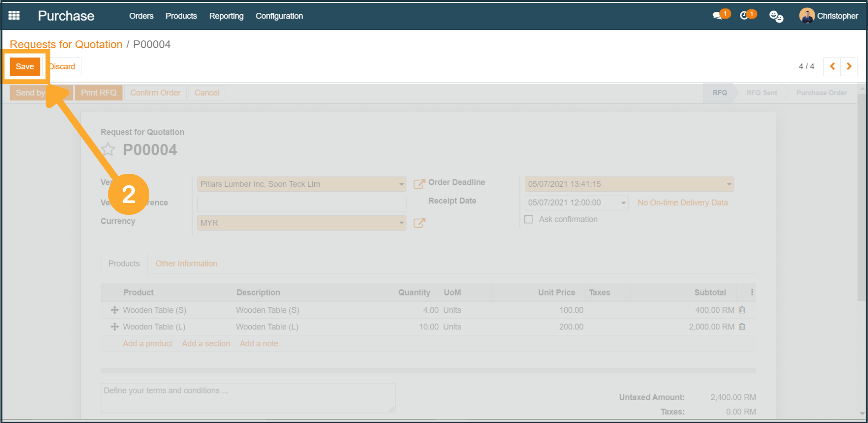Viewport: 868px width, 423px height.
Task: Open vendor external link icon
Action: 419,184
